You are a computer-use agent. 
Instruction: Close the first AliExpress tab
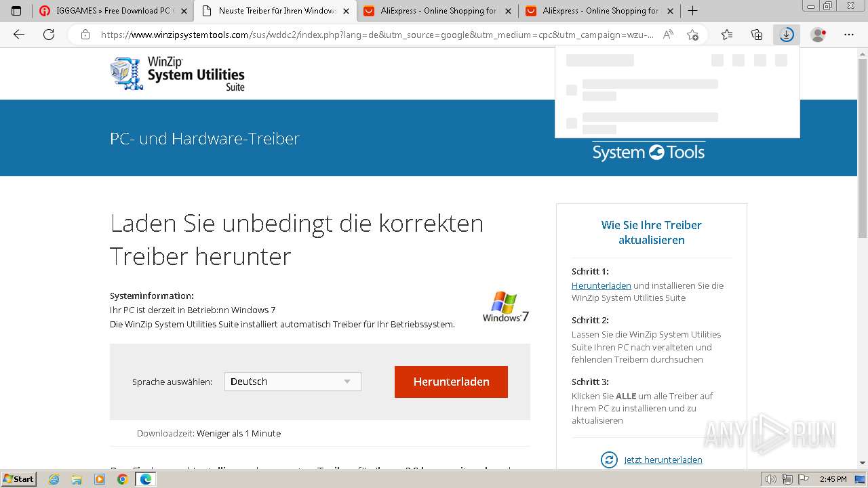(508, 11)
